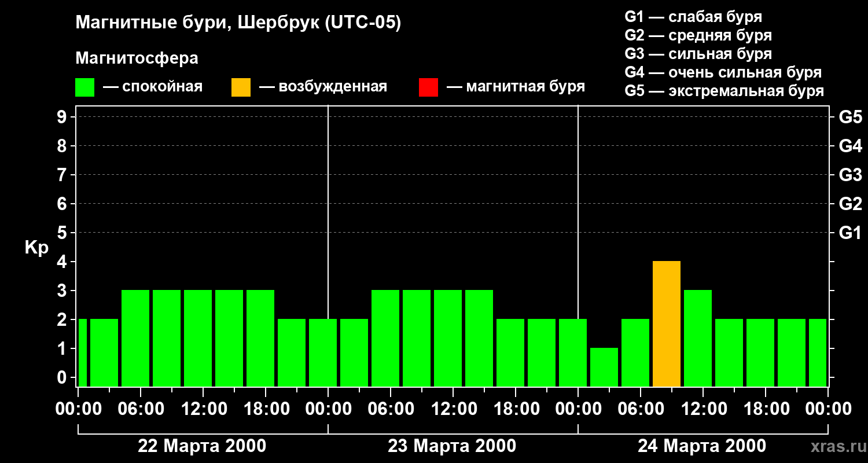
Task: Select the green bar straddling the 22/23 Марта midnight line
Action: (x=323, y=353)
